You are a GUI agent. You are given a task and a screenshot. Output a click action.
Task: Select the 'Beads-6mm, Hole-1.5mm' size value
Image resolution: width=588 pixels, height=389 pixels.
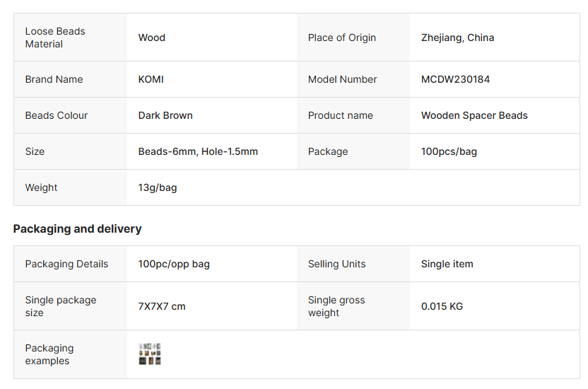198,151
